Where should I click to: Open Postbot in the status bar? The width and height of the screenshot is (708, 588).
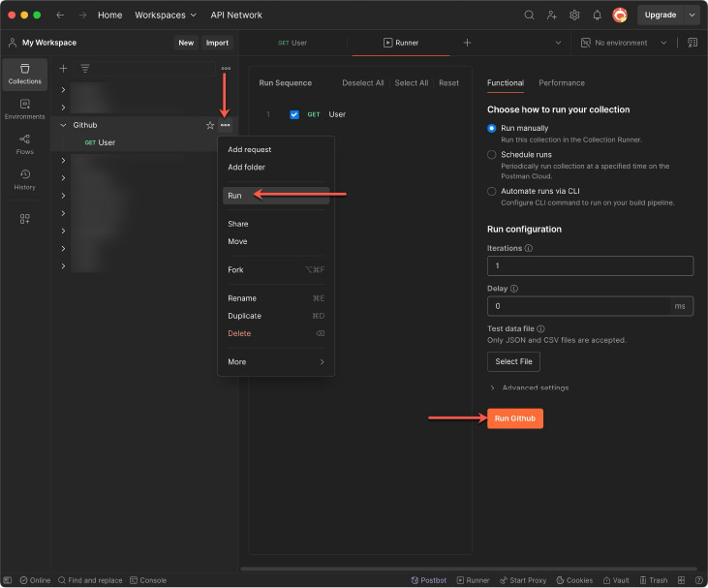pyautogui.click(x=428, y=580)
